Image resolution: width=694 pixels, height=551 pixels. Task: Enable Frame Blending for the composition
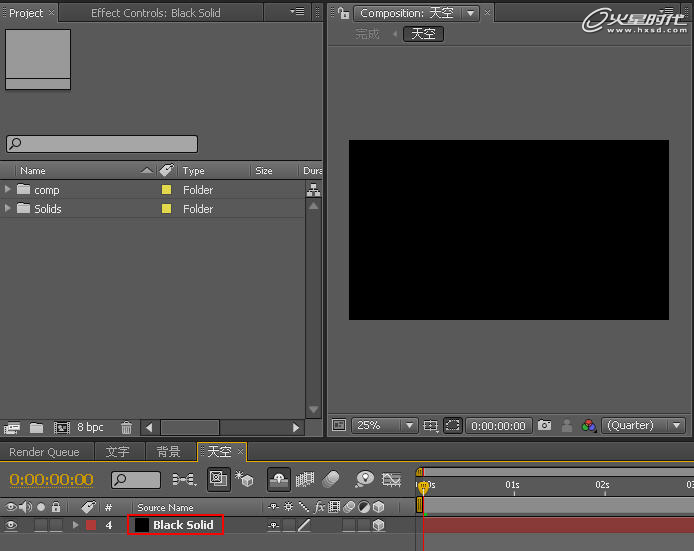point(305,479)
